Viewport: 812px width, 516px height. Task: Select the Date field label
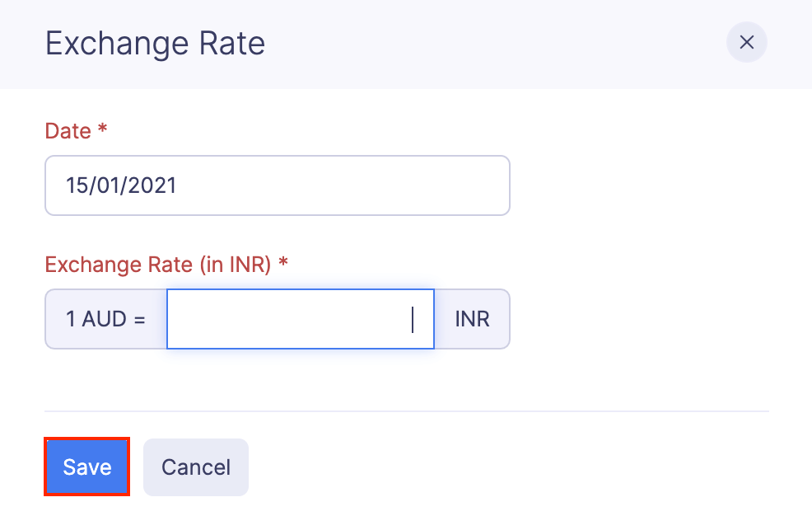click(x=67, y=130)
